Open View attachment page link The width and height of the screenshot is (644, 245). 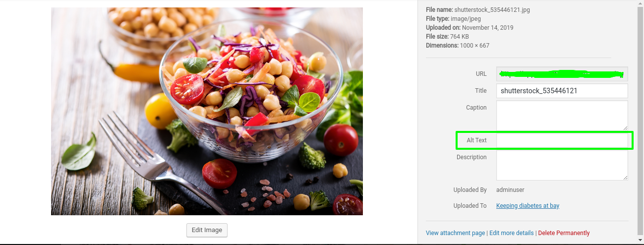[455, 233]
